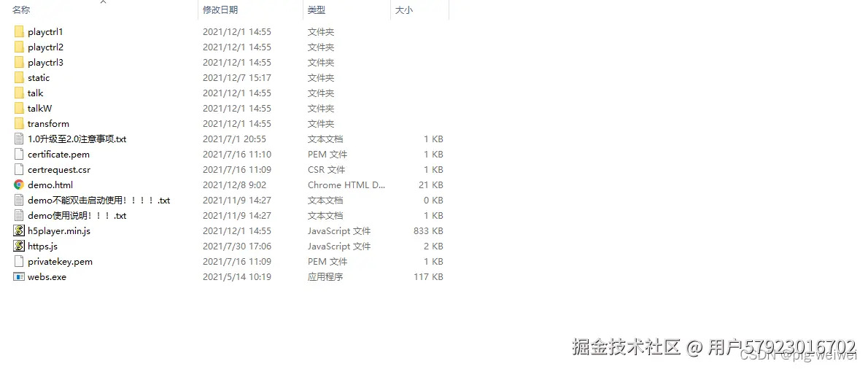Click the h5player.min.js script icon

pyautogui.click(x=19, y=230)
